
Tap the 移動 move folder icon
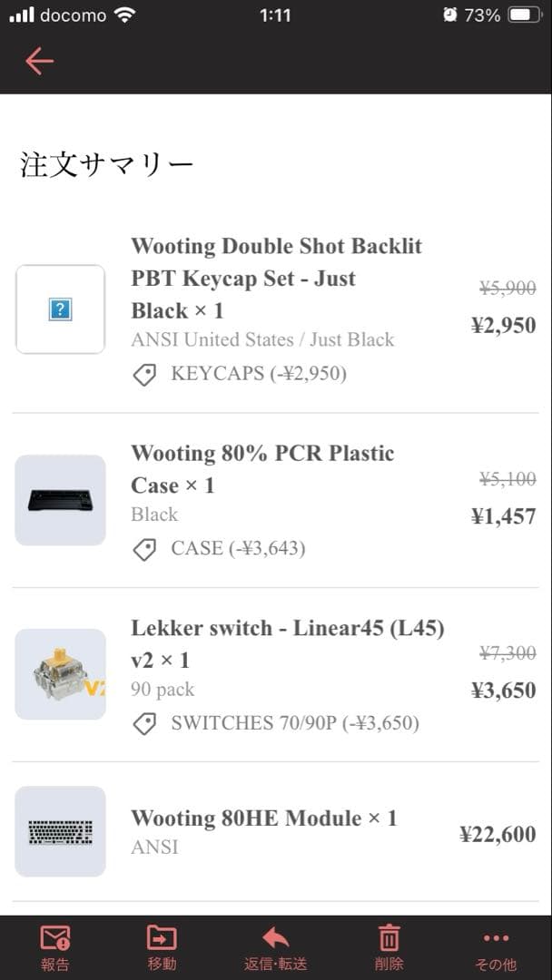tap(162, 937)
